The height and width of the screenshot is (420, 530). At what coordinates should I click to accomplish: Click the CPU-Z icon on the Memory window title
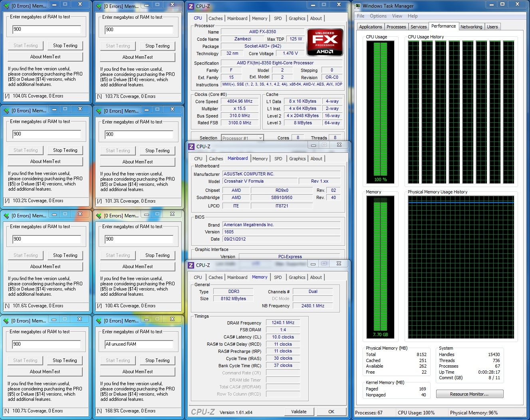[x=191, y=265]
